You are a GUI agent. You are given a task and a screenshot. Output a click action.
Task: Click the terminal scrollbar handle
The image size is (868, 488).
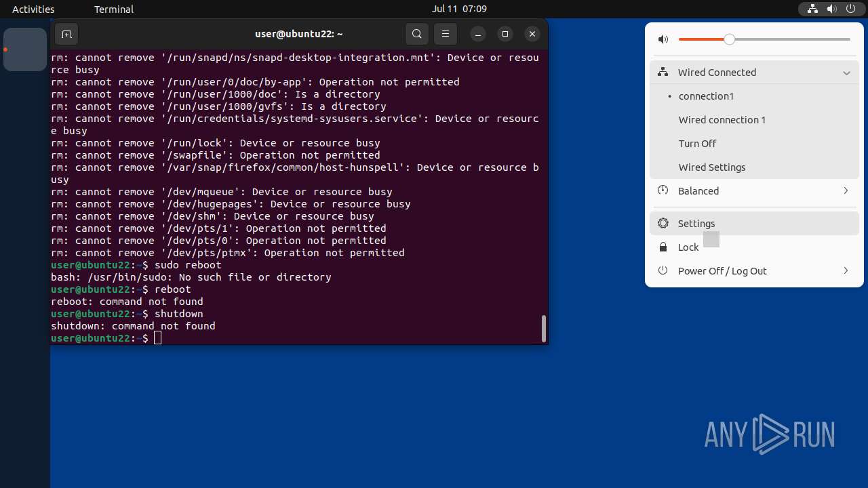click(x=543, y=329)
